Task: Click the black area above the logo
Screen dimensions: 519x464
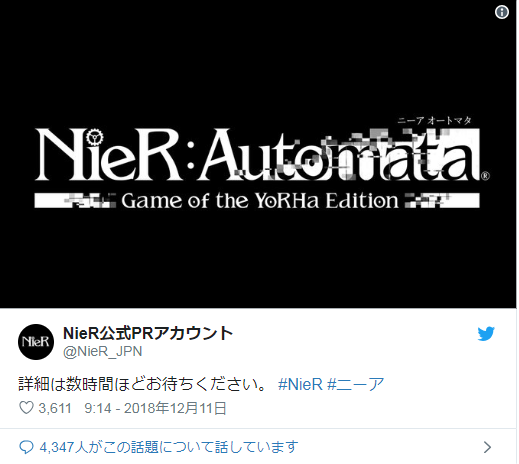Action: click(x=258, y=60)
